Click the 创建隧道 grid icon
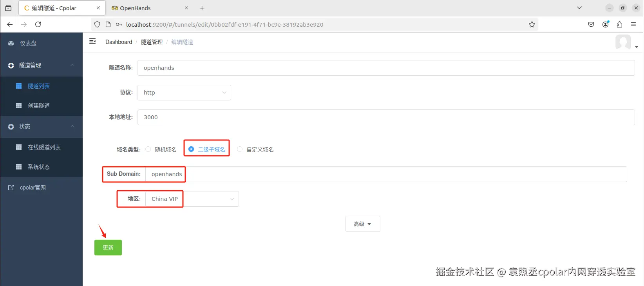This screenshot has width=644, height=286. (18, 106)
